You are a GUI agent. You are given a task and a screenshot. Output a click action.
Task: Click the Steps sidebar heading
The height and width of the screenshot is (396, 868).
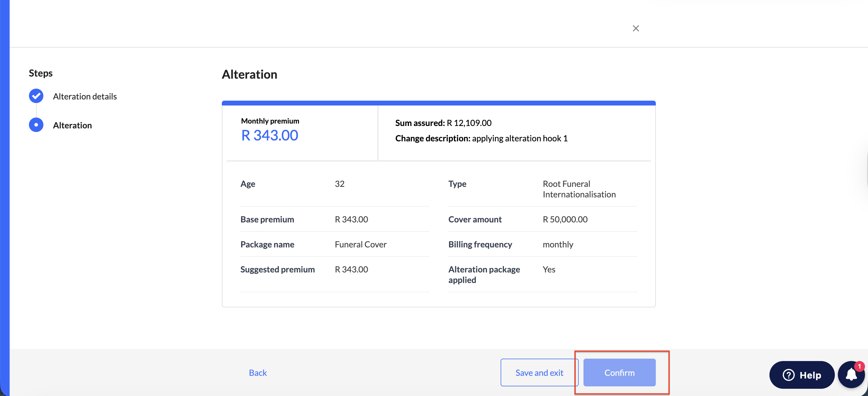(40, 73)
